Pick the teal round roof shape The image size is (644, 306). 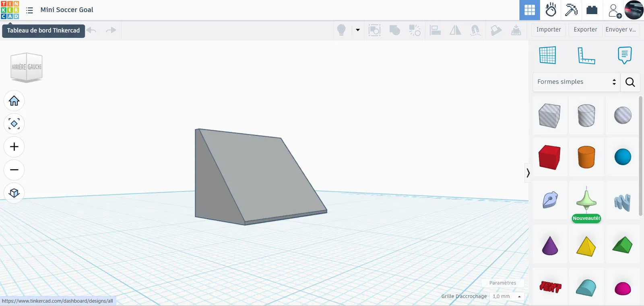(x=586, y=288)
